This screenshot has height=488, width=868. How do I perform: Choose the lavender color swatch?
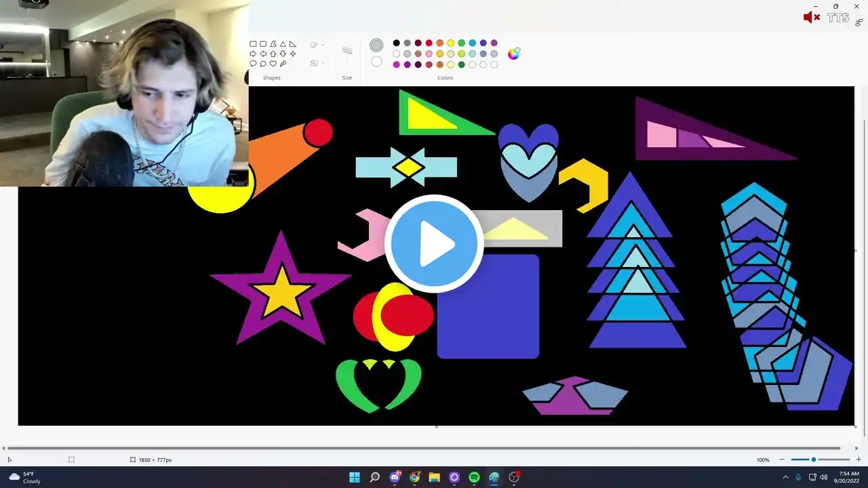[x=494, y=54]
